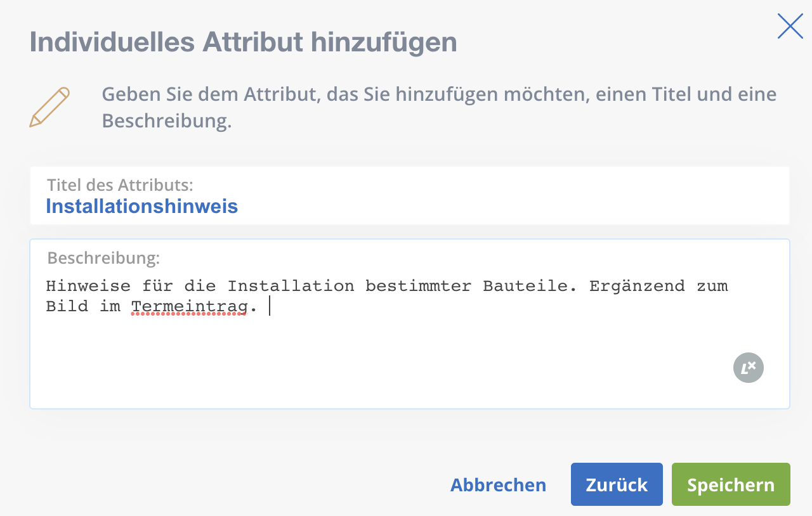
Task: Cancel via the Abbrechen link
Action: point(498,485)
